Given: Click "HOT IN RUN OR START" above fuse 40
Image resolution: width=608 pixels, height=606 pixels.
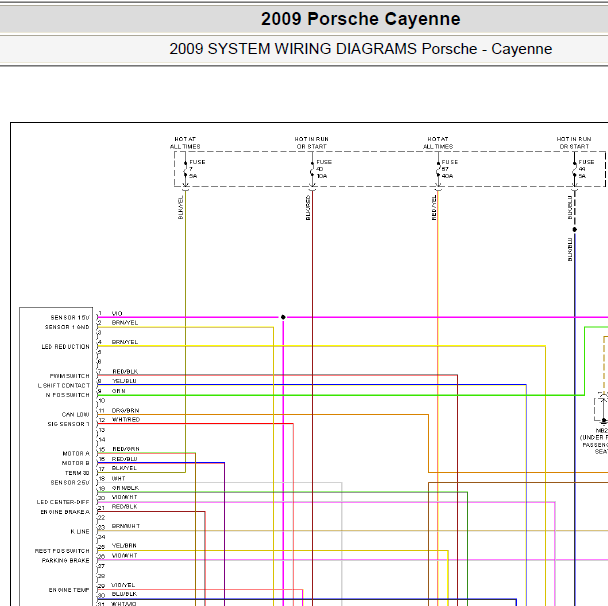Looking at the screenshot, I should (311, 143).
